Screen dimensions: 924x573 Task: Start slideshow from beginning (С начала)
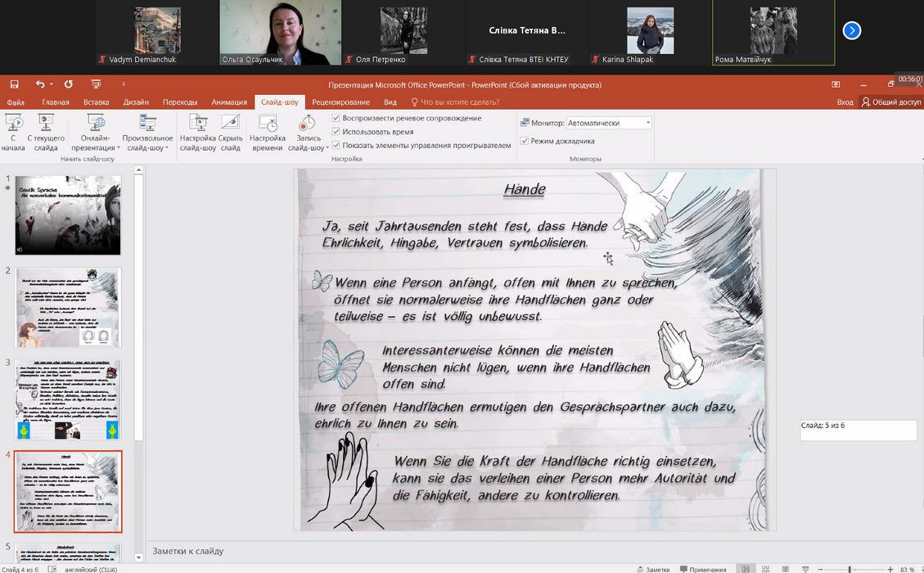(x=13, y=133)
